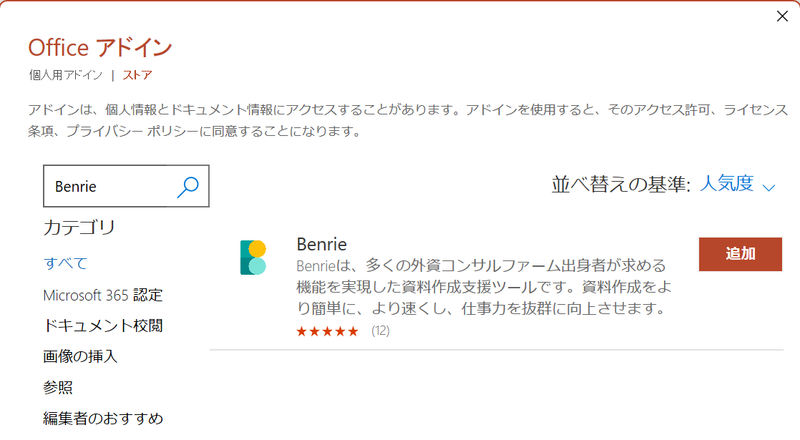The width and height of the screenshot is (800, 440).
Task: Click the five-star rating for Benrie
Action: point(328,331)
